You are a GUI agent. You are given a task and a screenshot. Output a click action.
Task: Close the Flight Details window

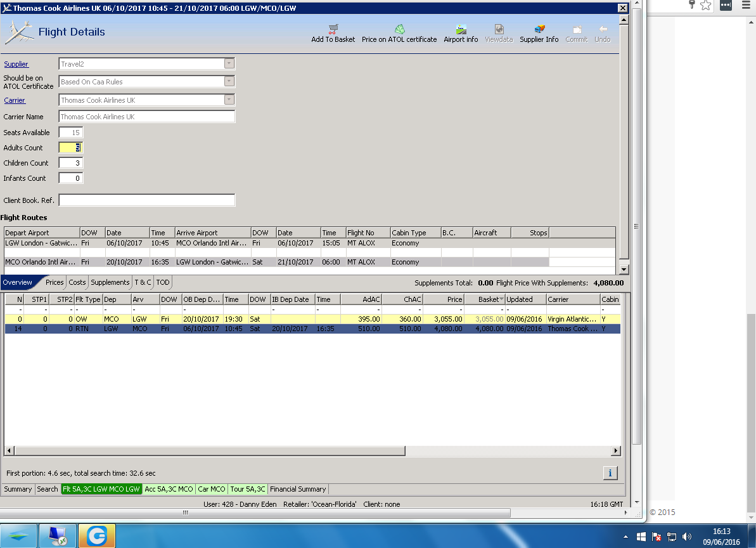[623, 8]
